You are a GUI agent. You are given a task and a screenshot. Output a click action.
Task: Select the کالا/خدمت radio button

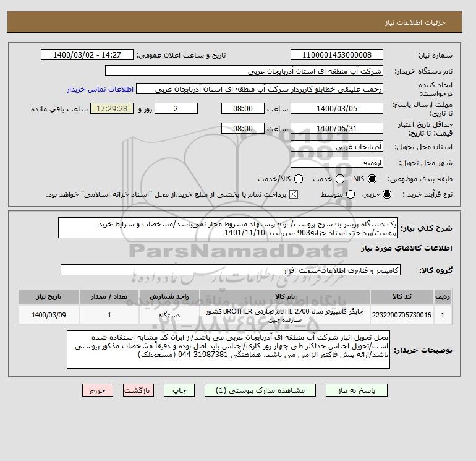coord(299,179)
